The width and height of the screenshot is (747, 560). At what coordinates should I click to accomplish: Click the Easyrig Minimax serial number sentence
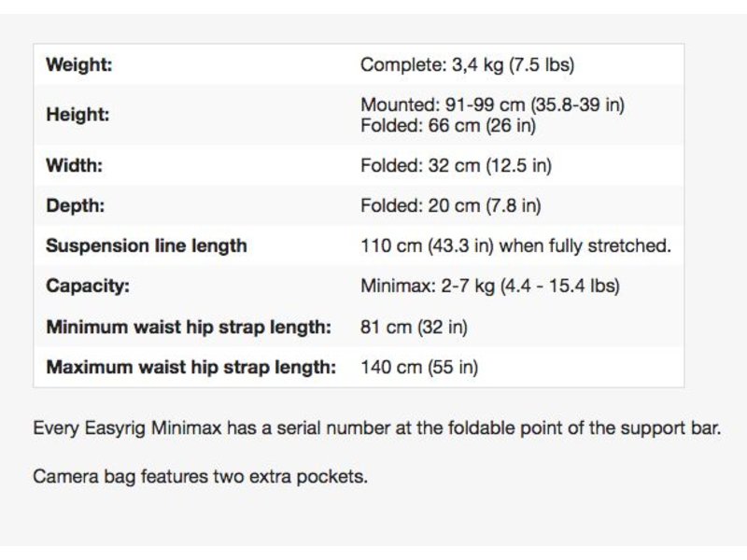[x=377, y=428]
